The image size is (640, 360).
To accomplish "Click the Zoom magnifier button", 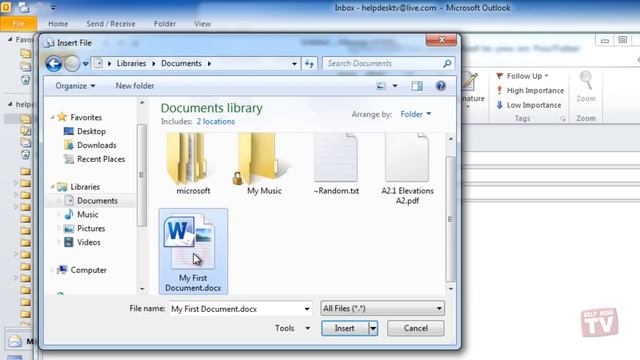I will [x=586, y=87].
